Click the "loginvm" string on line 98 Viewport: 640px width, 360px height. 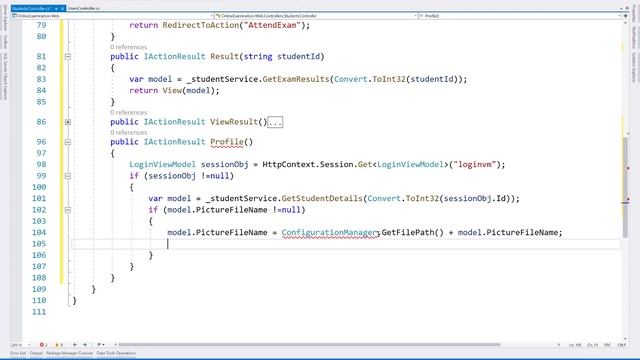[474, 164]
